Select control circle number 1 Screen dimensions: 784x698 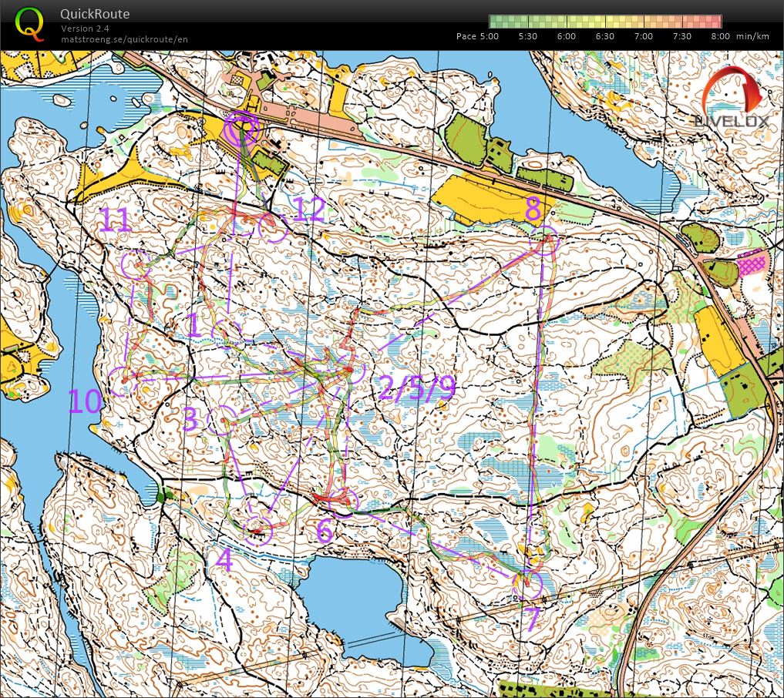[x=228, y=334]
